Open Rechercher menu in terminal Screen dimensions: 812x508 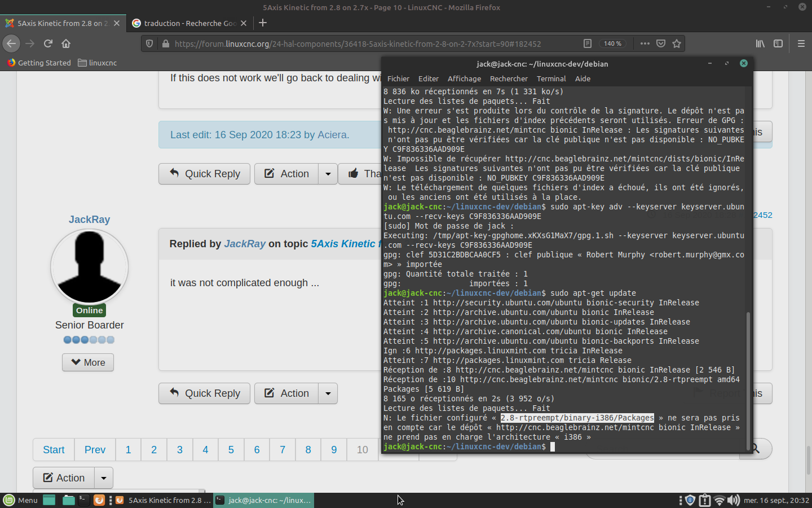point(509,78)
